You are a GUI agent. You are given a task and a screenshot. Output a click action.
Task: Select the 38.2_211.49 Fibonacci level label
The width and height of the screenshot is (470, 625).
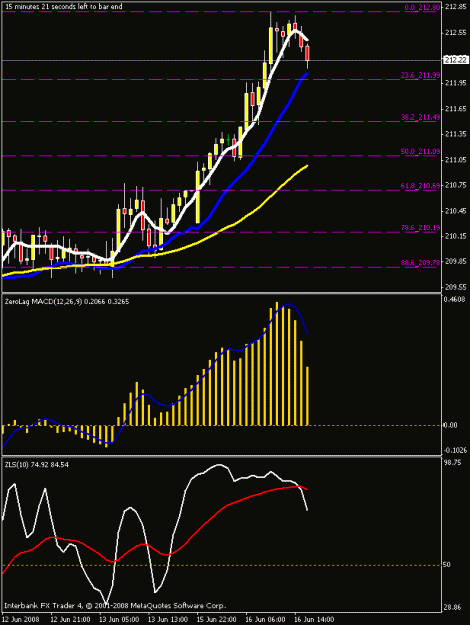(420, 117)
